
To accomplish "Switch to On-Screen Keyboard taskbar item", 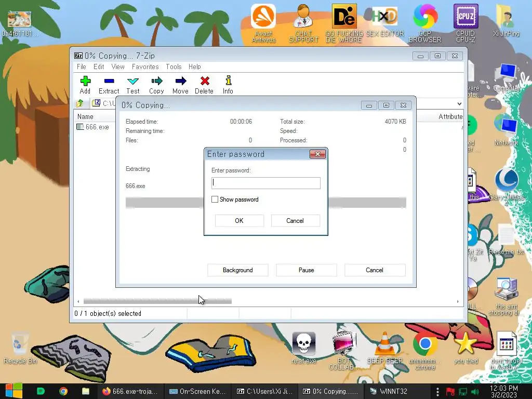I will pos(197,391).
